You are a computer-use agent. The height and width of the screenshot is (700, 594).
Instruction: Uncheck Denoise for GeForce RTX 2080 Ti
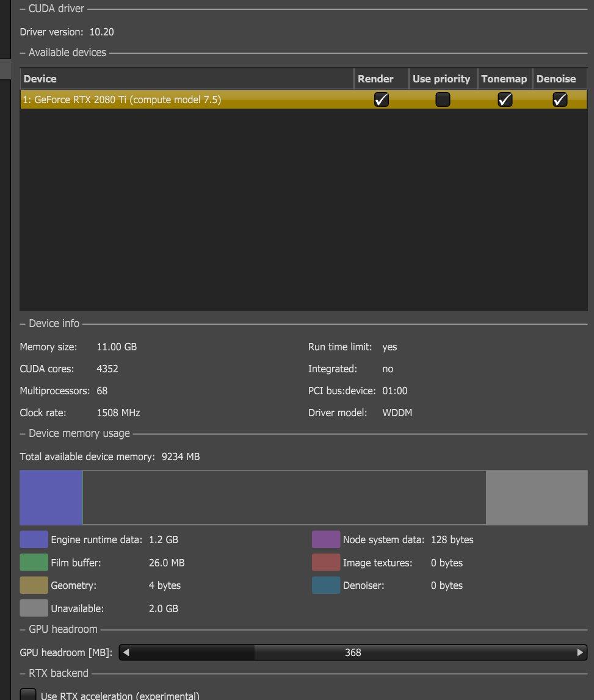[x=560, y=99]
